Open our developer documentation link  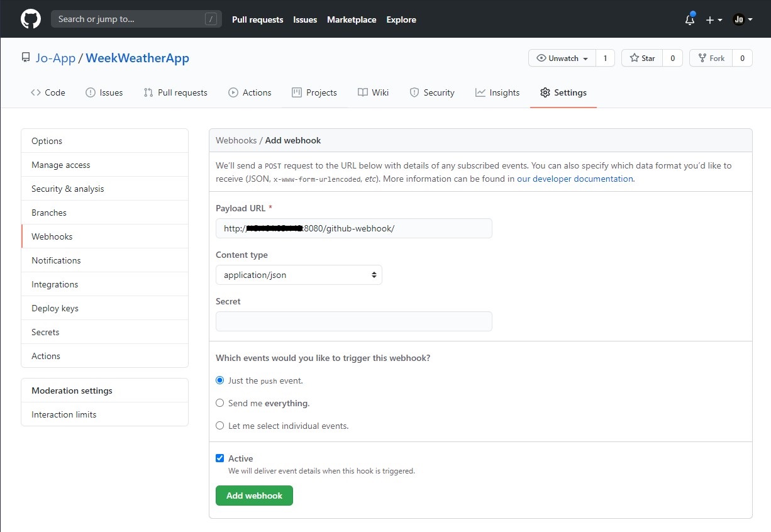(575, 179)
